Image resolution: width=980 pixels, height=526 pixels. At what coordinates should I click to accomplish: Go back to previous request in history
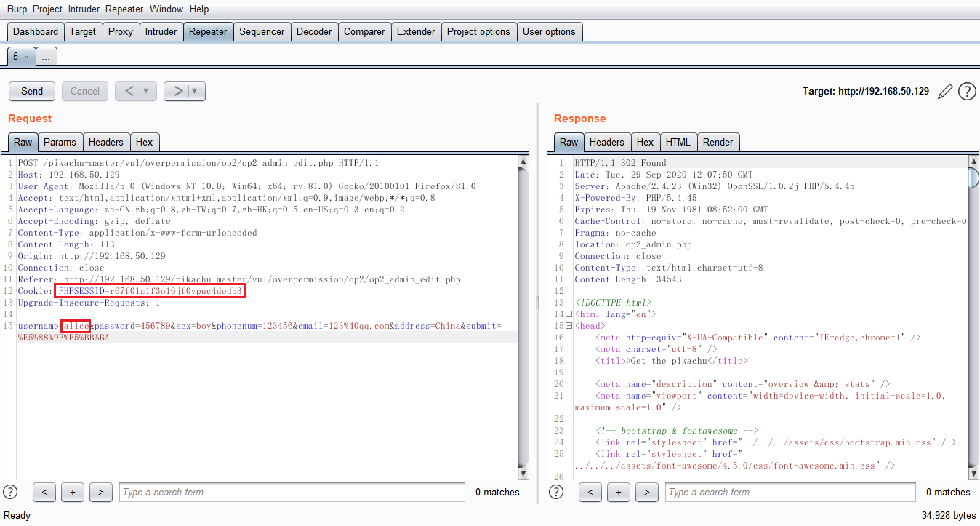tap(128, 91)
